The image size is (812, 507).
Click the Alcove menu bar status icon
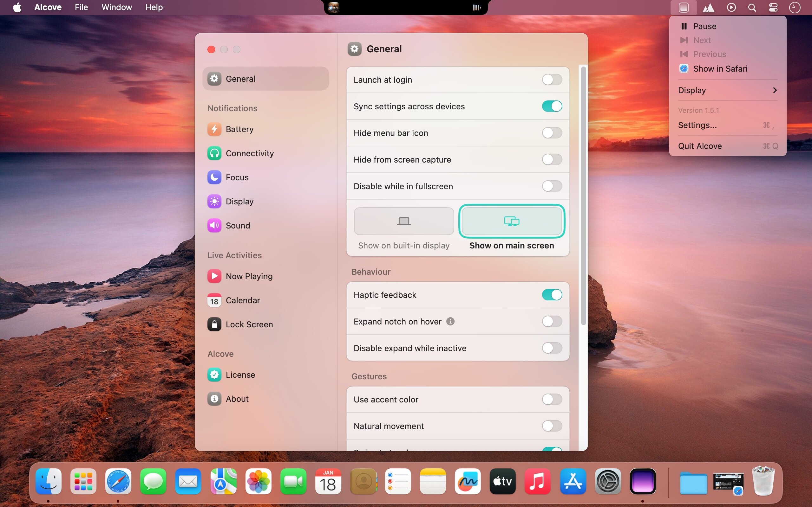[x=684, y=7]
